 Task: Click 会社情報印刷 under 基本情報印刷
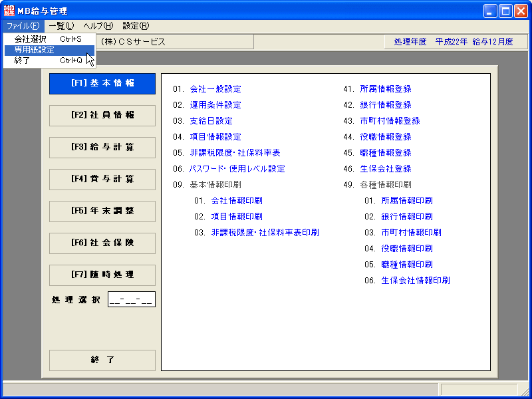click(237, 201)
